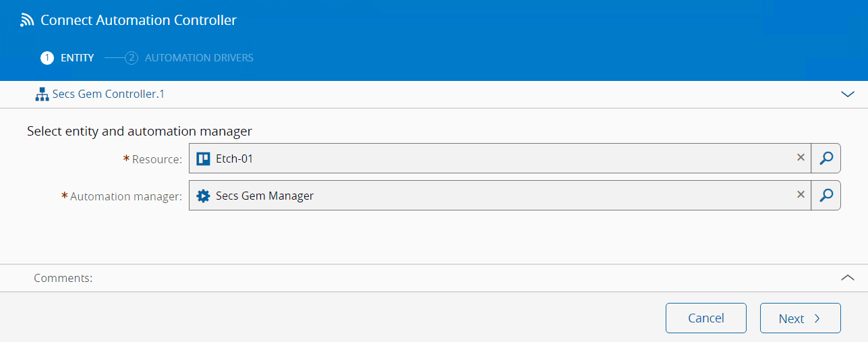Click the Cancel button

(x=705, y=318)
